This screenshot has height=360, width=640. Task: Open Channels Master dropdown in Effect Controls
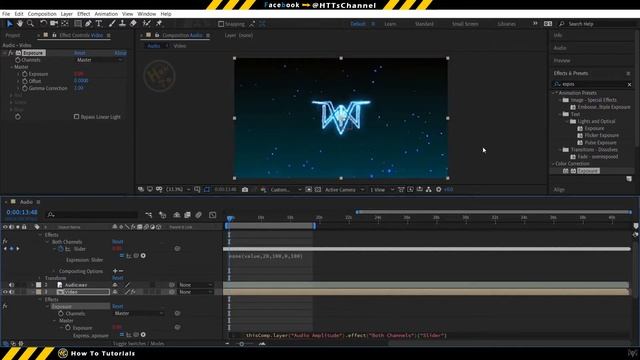coord(100,60)
